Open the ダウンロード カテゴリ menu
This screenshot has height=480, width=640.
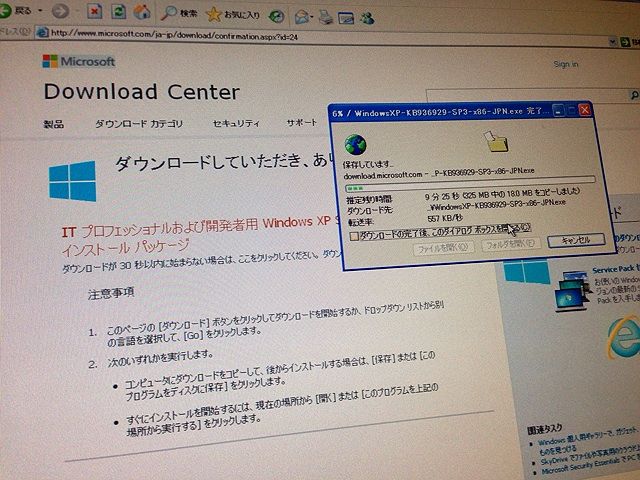click(x=139, y=124)
